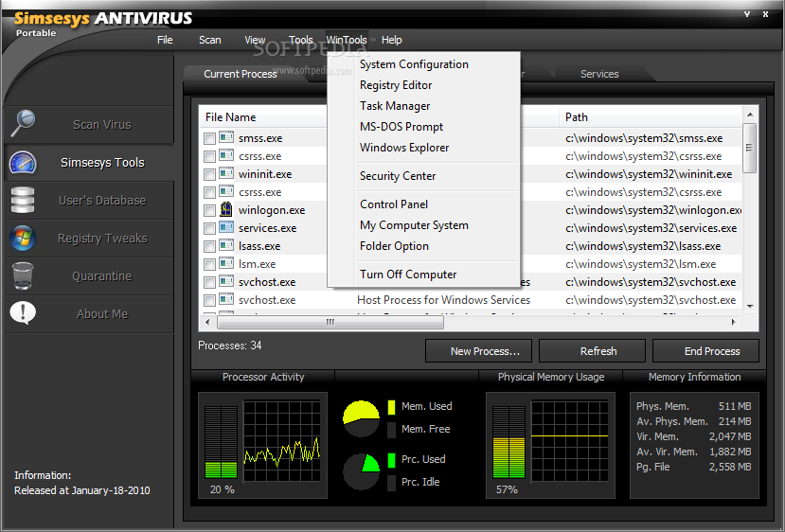Select the path c:\windows\system32\lsm.exe

(x=641, y=264)
